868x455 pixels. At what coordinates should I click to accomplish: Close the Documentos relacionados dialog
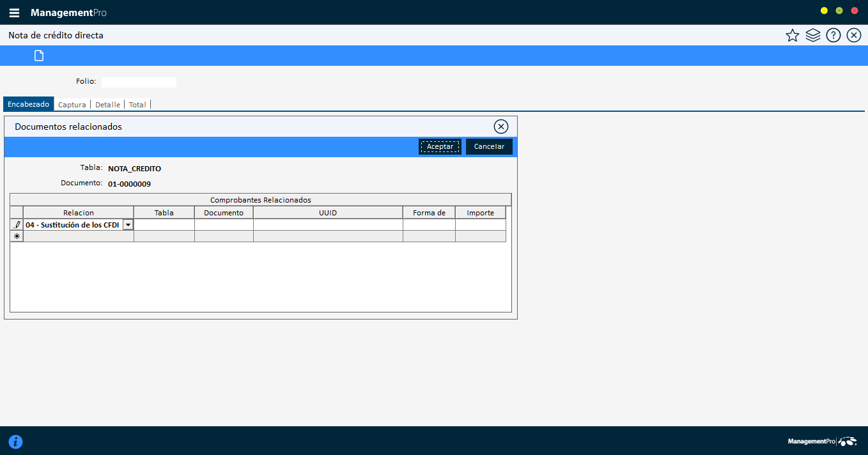click(501, 127)
